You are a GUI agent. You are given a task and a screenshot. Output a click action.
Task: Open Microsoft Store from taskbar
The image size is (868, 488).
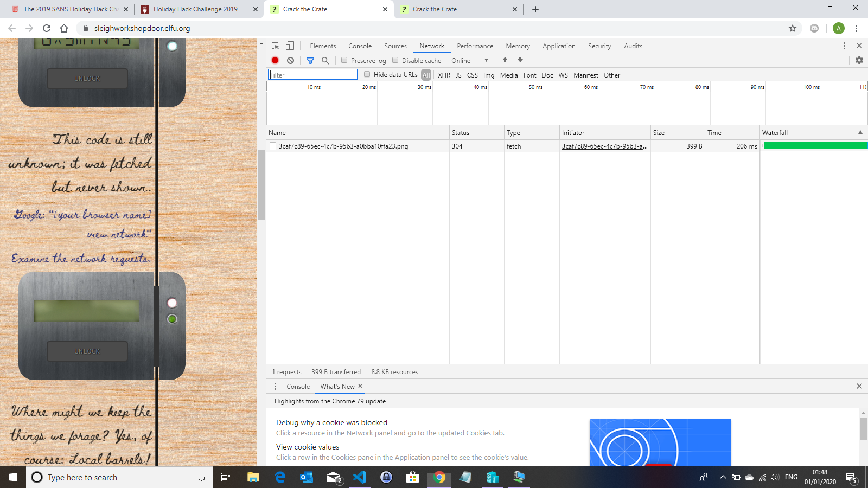413,477
